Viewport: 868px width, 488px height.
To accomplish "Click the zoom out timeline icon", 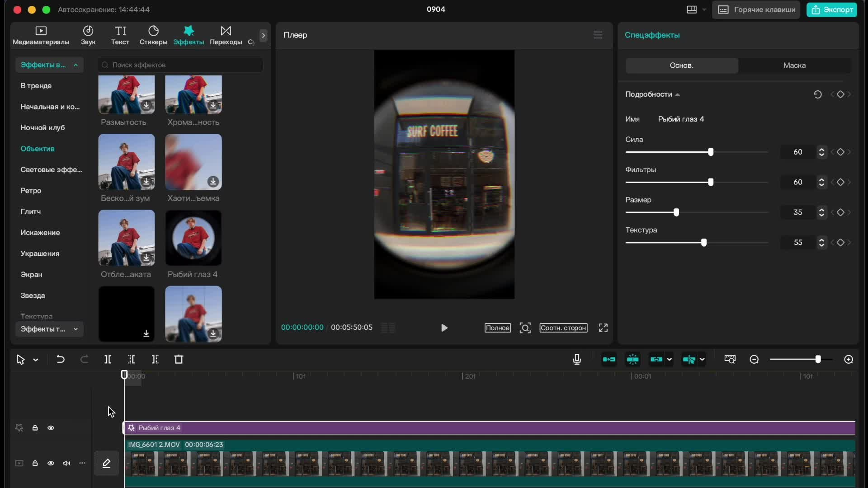I will click(x=754, y=359).
